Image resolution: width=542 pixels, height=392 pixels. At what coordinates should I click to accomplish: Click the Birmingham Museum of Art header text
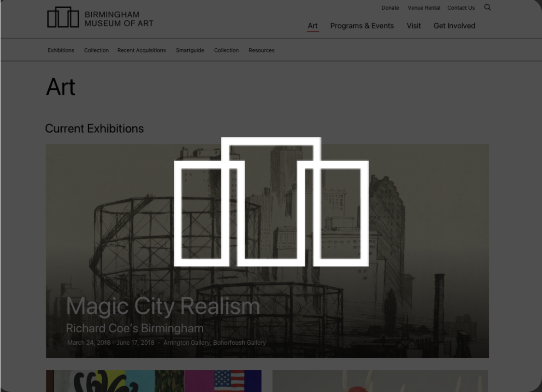coord(119,19)
